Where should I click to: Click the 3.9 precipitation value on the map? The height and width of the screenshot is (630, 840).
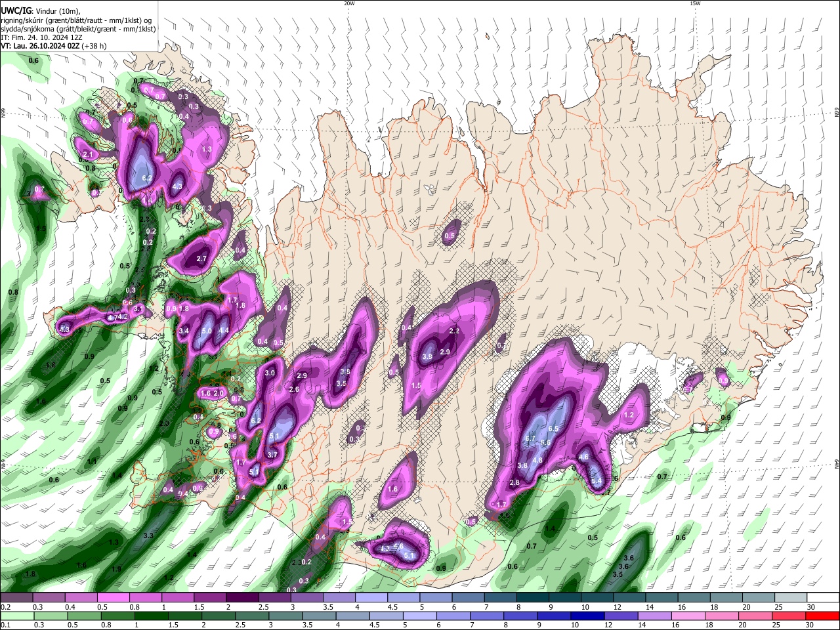(427, 356)
